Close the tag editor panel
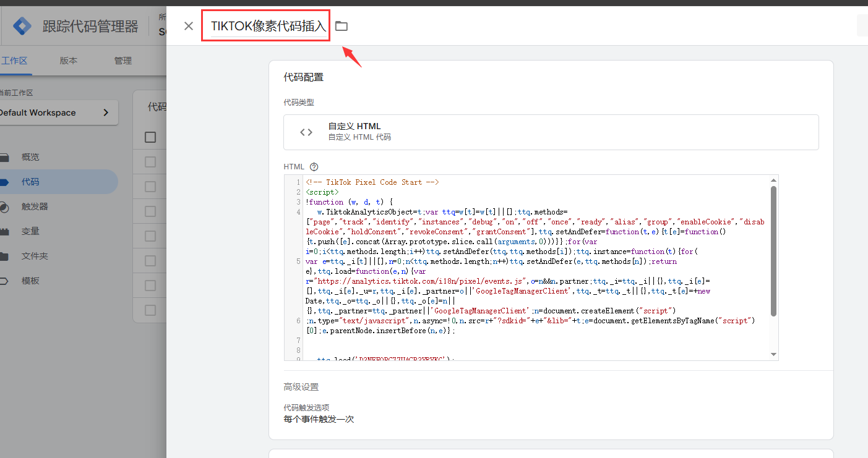The image size is (868, 458). [189, 26]
